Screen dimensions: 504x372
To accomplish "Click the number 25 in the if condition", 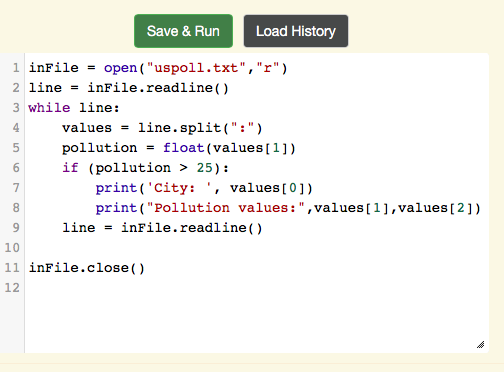I will tap(205, 168).
